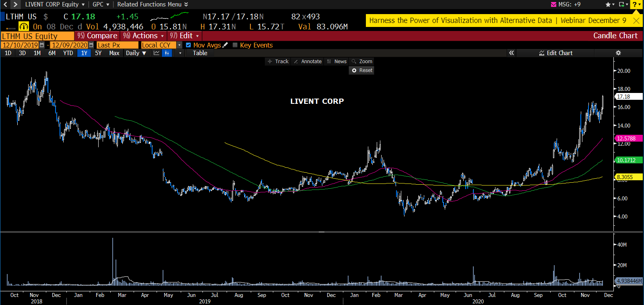Open the pink MSG envelope icon
The width and height of the screenshot is (644, 305).
553,4
